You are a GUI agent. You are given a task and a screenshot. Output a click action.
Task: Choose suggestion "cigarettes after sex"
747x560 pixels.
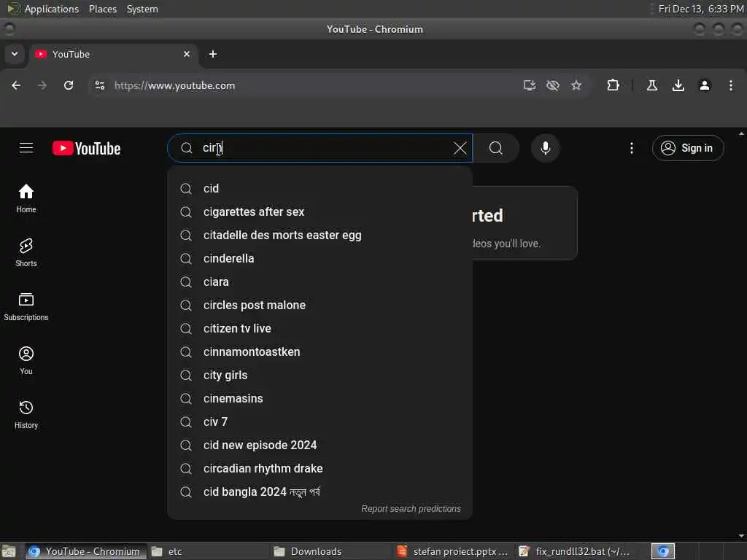click(x=320, y=211)
